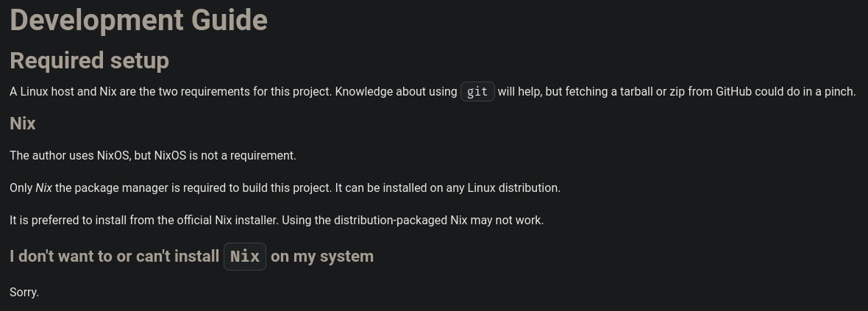This screenshot has width=868, height=311.
Task: Click the text "Sorry."
Action: (24, 292)
